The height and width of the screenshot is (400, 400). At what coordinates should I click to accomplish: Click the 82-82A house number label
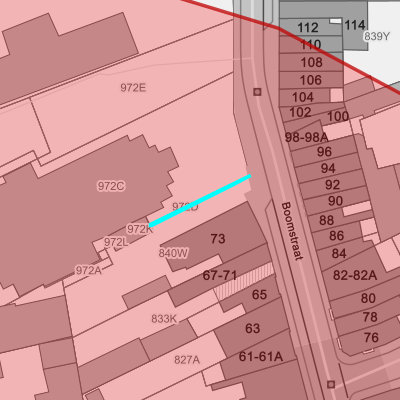click(x=355, y=275)
